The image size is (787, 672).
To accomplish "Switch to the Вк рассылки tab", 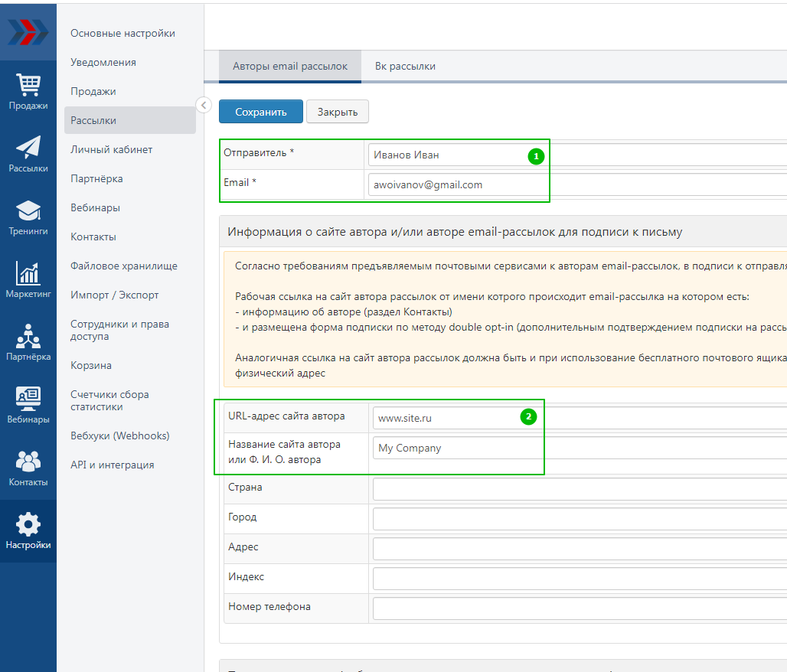I will coord(405,67).
